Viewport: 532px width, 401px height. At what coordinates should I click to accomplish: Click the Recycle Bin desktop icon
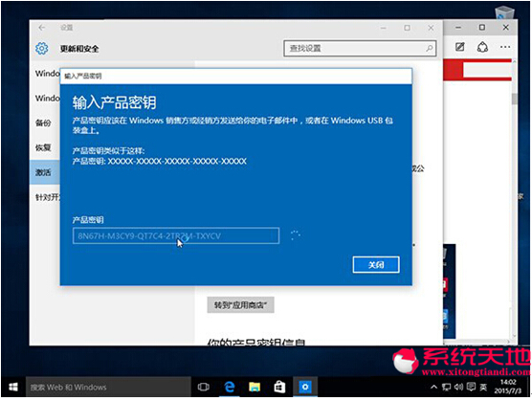(x=504, y=13)
